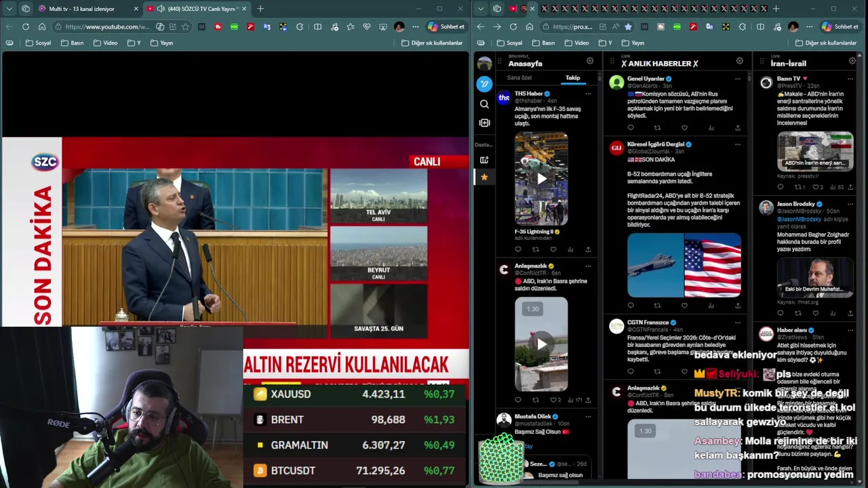Image resolution: width=868 pixels, height=488 pixels.
Task: Open Video bookmarks folder in left browser
Action: point(105,43)
